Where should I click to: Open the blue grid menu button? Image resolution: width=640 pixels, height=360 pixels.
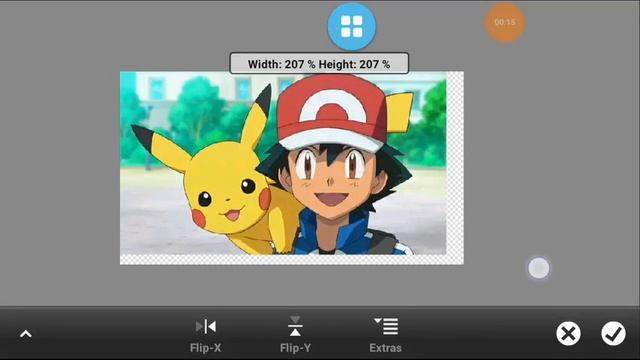tap(351, 27)
